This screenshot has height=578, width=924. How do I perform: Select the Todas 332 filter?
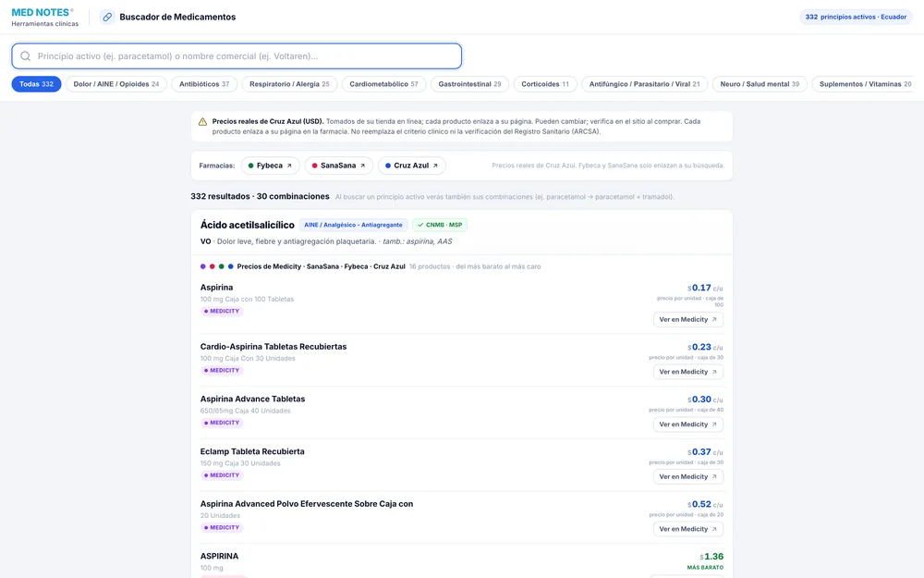pos(37,84)
